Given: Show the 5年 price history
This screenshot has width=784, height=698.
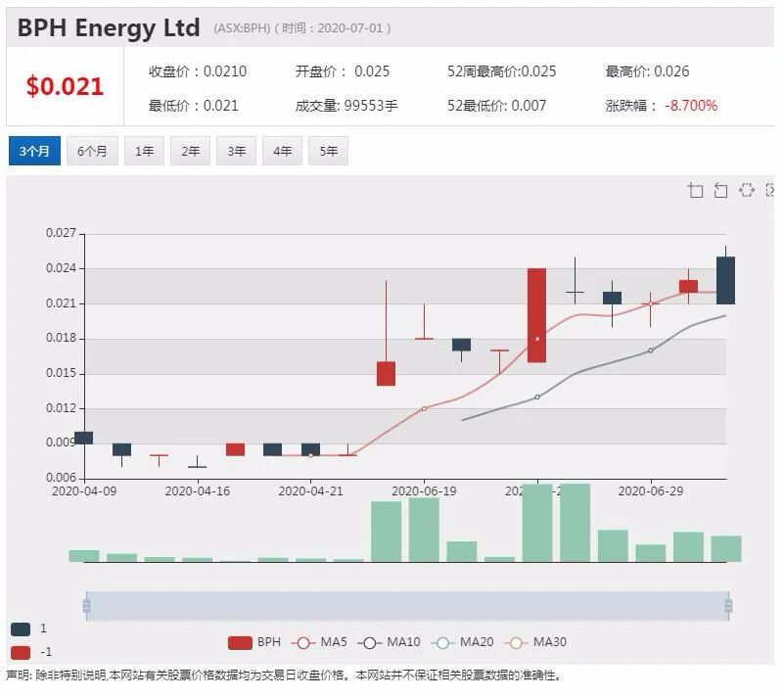Looking at the screenshot, I should (328, 151).
